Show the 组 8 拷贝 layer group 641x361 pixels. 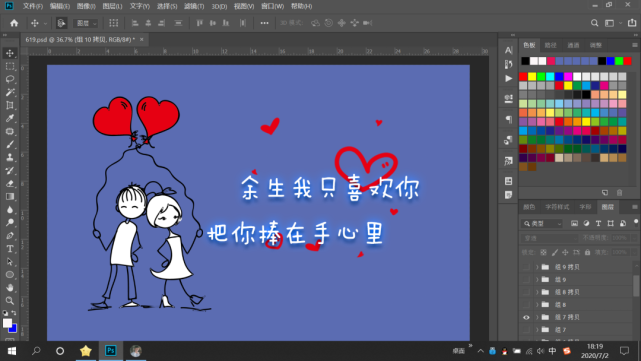pos(526,292)
